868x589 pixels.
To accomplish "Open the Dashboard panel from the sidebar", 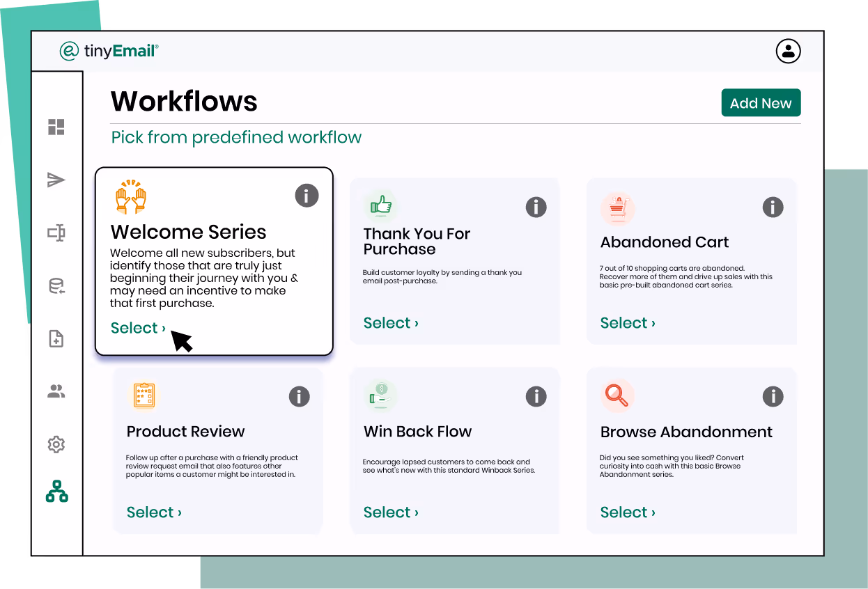I will 56,128.
